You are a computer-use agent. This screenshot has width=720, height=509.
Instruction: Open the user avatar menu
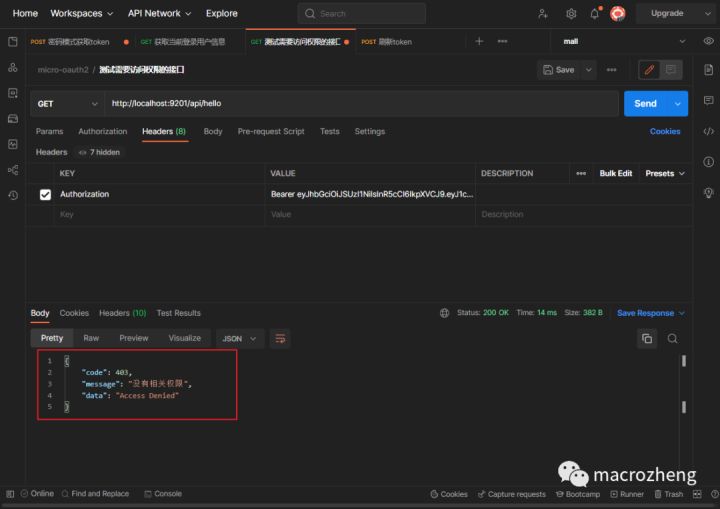618,14
